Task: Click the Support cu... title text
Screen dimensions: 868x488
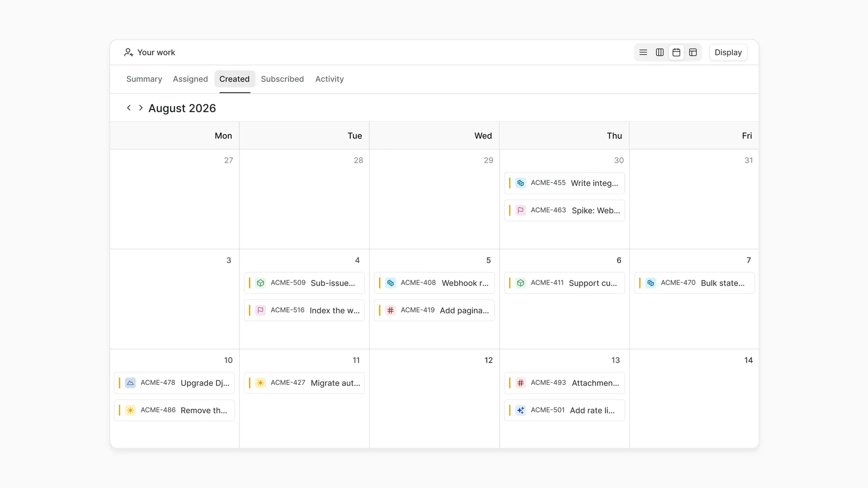Action: [593, 283]
